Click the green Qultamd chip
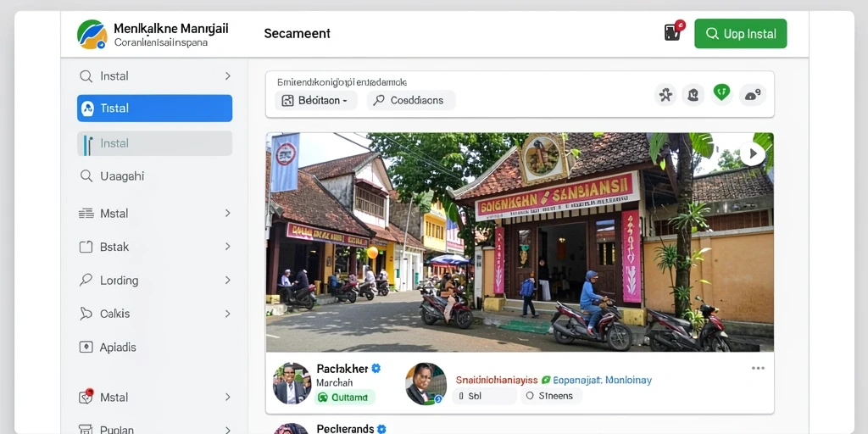Image resolution: width=868 pixels, height=434 pixels. click(344, 397)
